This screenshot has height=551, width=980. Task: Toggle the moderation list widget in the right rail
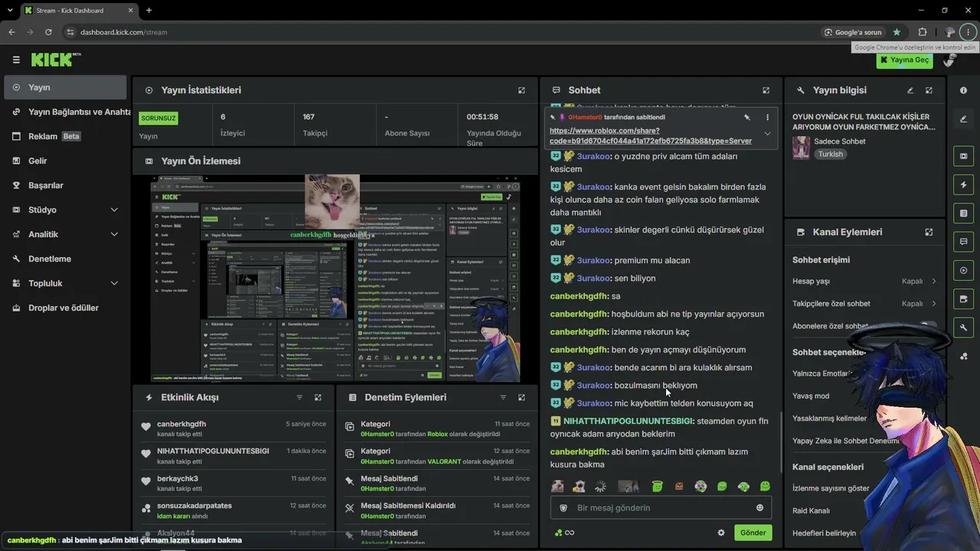(x=963, y=213)
